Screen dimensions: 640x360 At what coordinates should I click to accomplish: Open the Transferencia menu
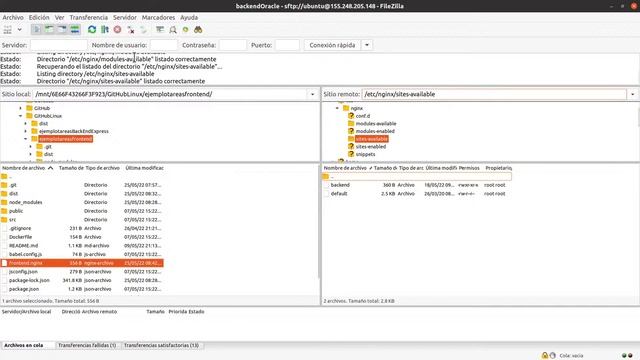click(89, 18)
